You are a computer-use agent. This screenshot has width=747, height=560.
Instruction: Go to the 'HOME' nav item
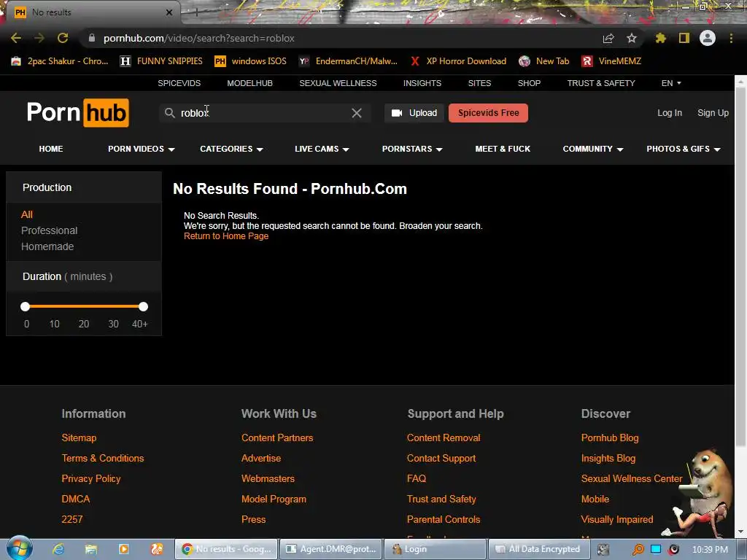[x=51, y=149]
